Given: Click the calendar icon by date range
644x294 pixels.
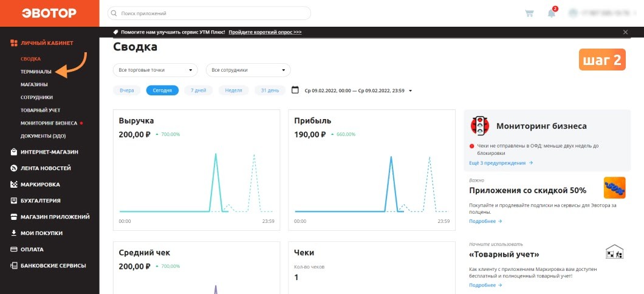Looking at the screenshot, I should click(x=295, y=90).
